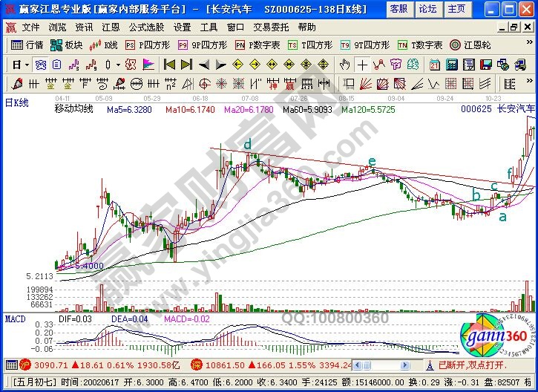Select the hand pan tool
538x392 pixels.
[x=345, y=65]
